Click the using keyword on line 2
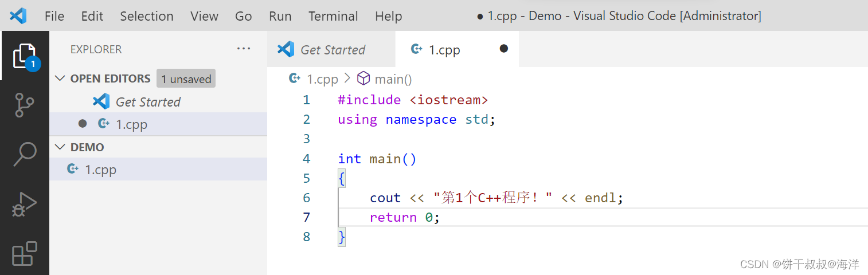Viewport: 868px width, 275px height. [357, 119]
